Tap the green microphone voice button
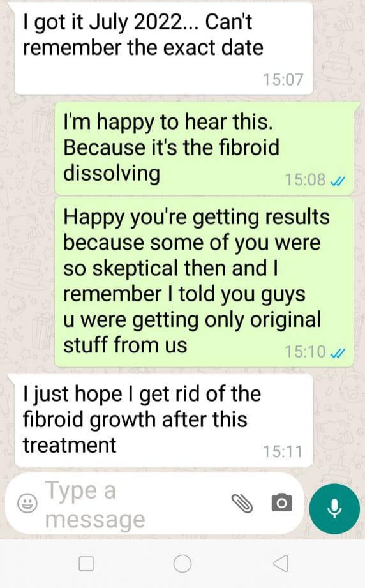 pyautogui.click(x=334, y=508)
